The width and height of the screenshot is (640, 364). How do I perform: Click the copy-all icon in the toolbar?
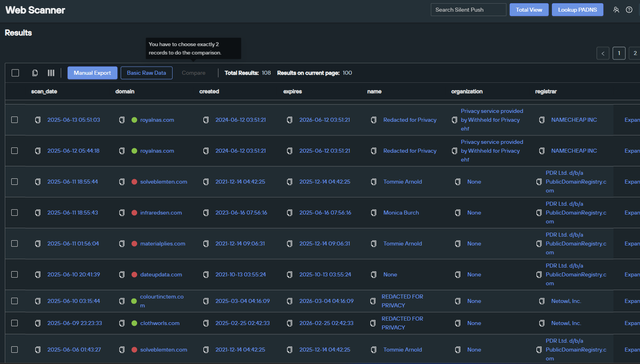coord(35,73)
